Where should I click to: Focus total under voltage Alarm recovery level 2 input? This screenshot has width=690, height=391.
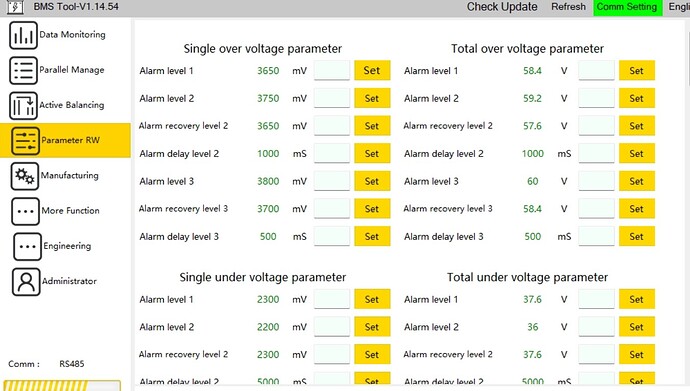tap(596, 354)
